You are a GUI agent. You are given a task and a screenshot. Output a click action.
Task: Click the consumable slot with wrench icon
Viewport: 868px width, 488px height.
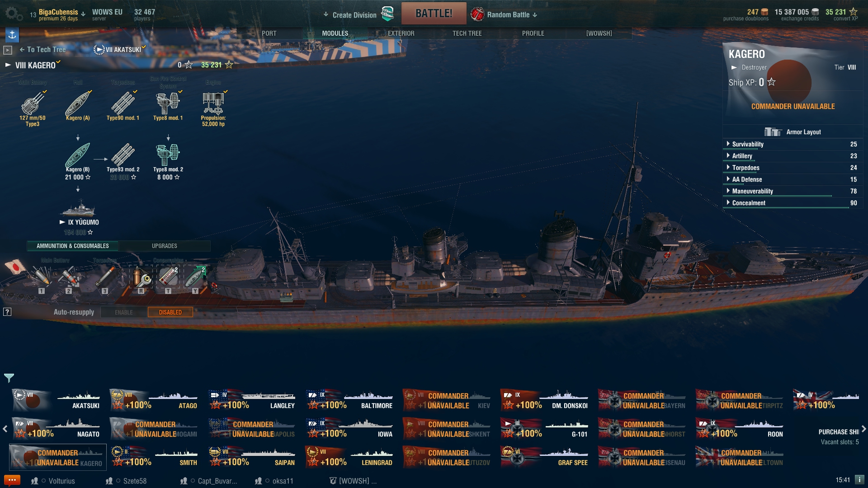click(141, 277)
